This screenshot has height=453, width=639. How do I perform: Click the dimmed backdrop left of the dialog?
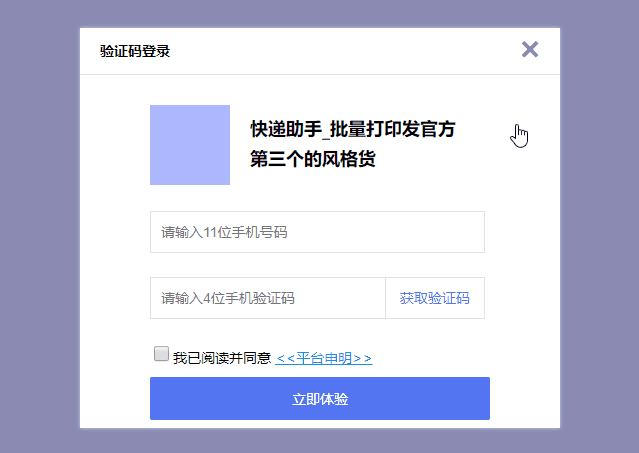[40, 226]
